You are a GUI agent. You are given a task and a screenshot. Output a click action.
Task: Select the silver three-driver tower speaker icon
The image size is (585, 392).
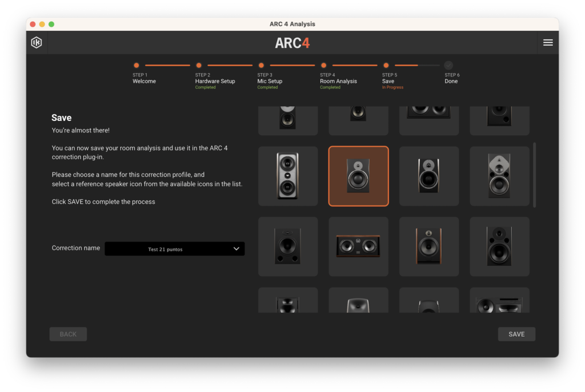pyautogui.click(x=287, y=176)
